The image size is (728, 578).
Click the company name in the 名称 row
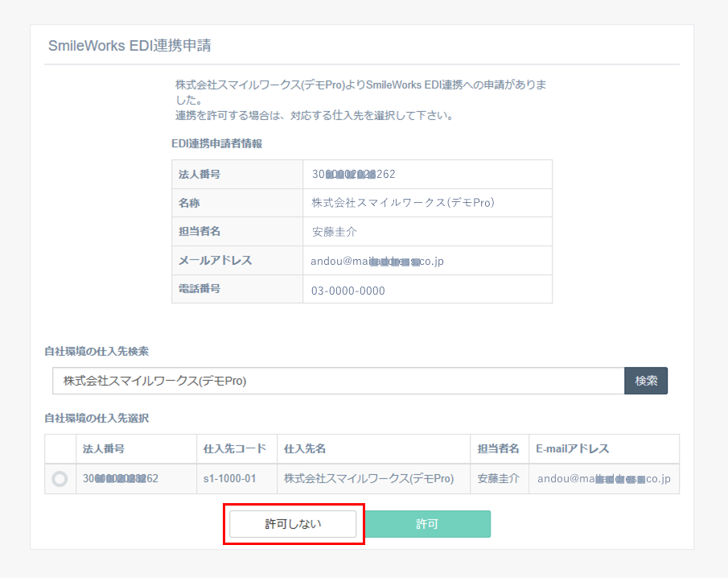(403, 203)
